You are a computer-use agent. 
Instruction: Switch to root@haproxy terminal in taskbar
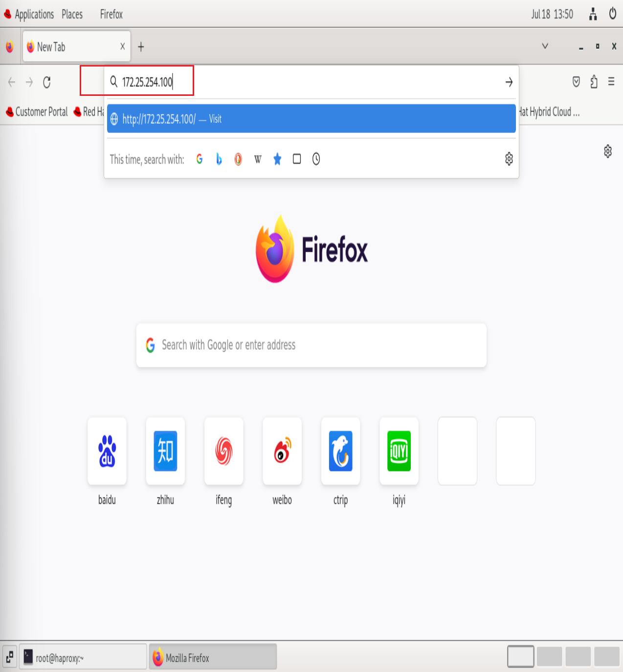(x=83, y=657)
